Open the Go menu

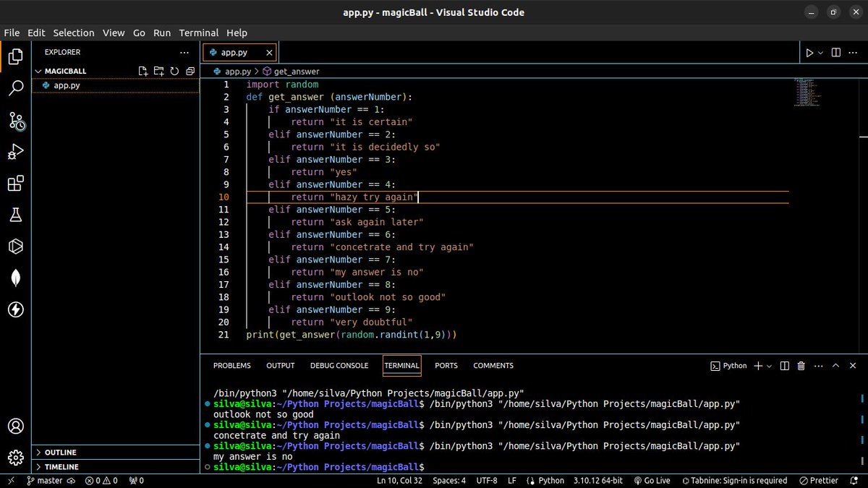tap(139, 33)
